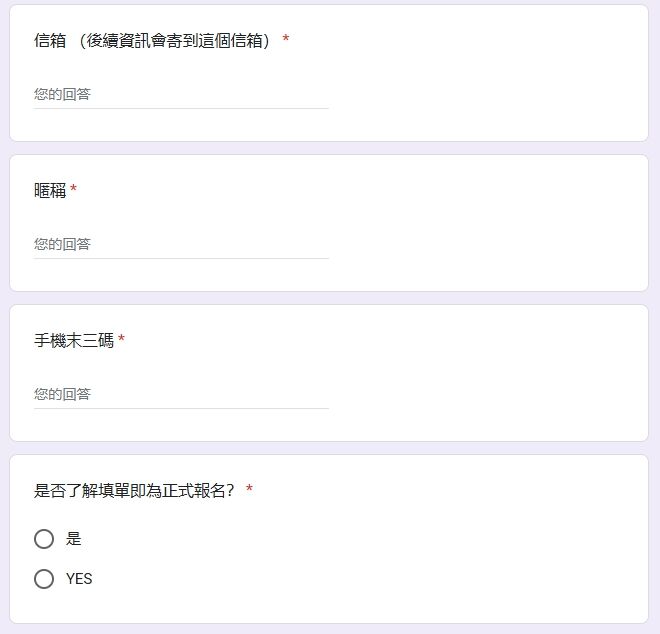The image size is (660, 634).
Task: Click the red asterisk next to 暱稱
Action: coord(73,188)
